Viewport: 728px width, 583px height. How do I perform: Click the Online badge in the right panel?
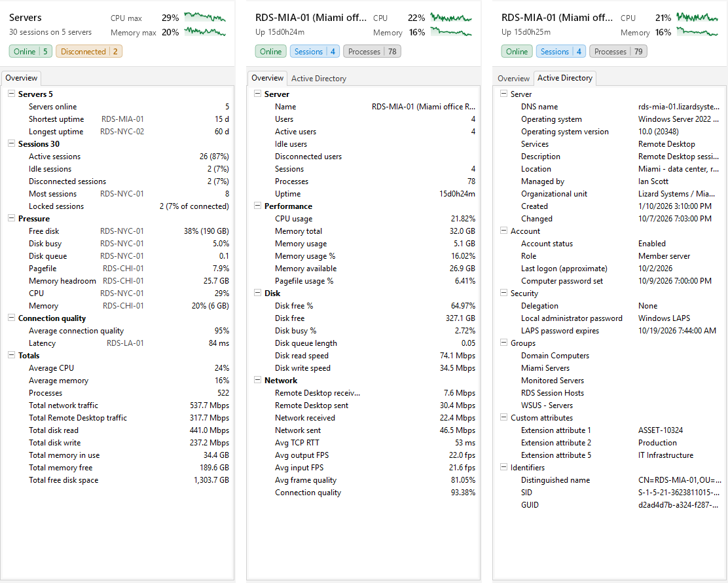pyautogui.click(x=517, y=52)
